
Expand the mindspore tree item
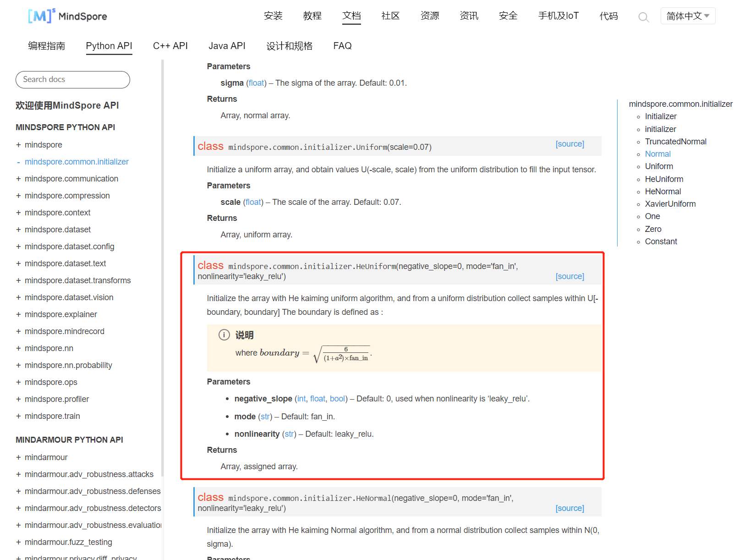pyautogui.click(x=18, y=145)
